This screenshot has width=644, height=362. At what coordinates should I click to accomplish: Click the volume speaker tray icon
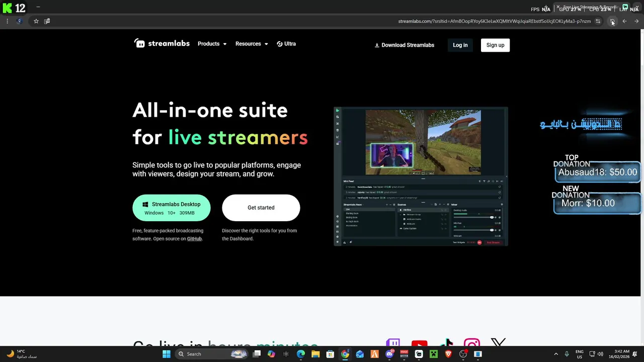pyautogui.click(x=600, y=354)
